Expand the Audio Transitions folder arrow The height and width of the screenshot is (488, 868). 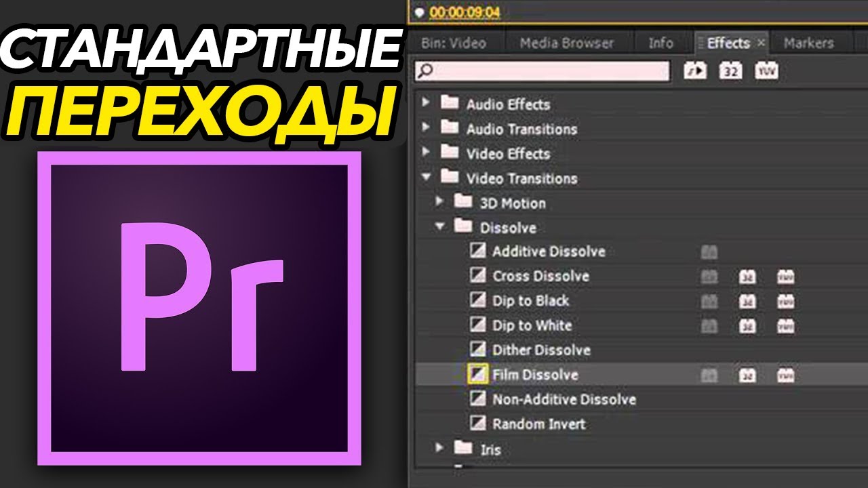pyautogui.click(x=426, y=127)
